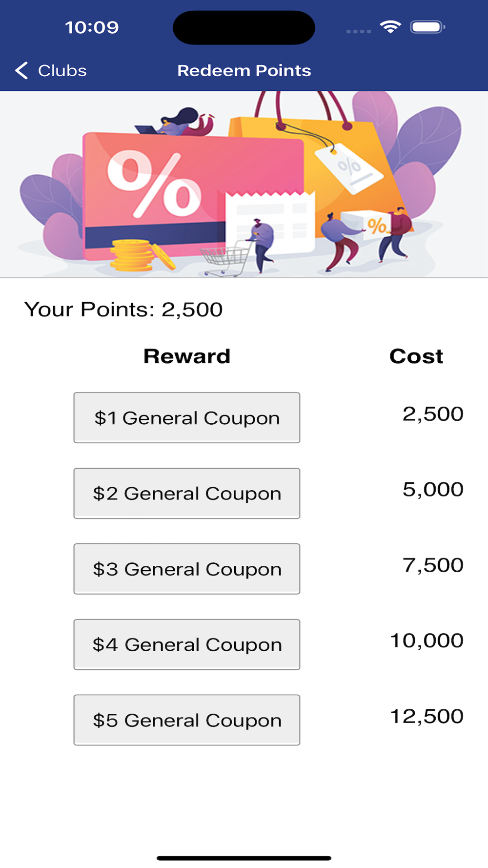The image size is (488, 868).
Task: Go back to Clubs
Action: pos(51,71)
